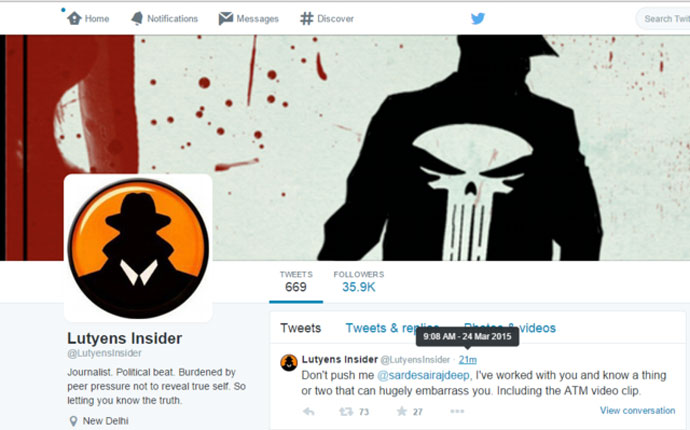Open the Photos & videos tab
Image resolution: width=690 pixels, height=430 pixels.
tap(510, 328)
